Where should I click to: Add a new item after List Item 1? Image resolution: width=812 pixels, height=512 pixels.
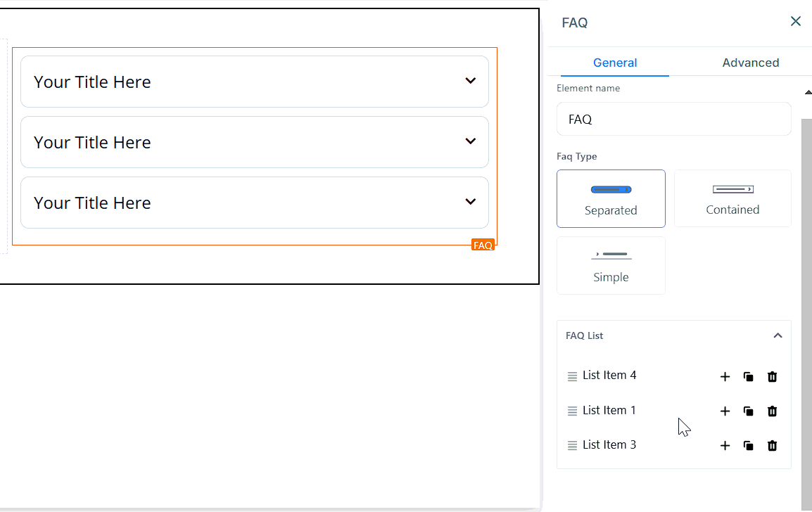click(725, 411)
